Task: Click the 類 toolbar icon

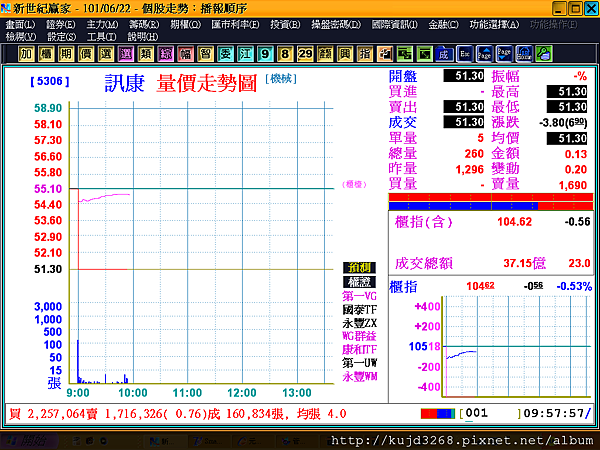Action: (x=146, y=52)
